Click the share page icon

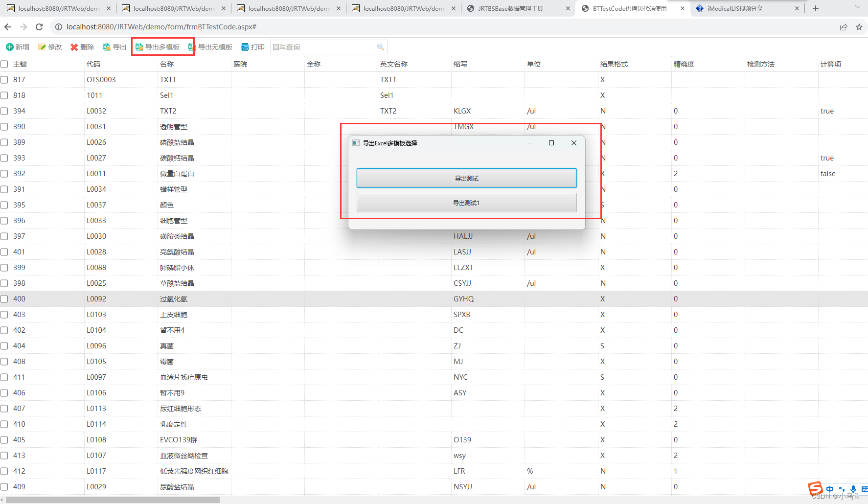pos(844,27)
